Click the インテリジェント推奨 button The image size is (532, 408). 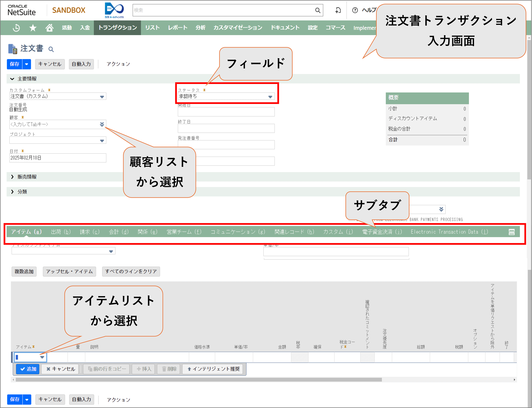click(213, 369)
